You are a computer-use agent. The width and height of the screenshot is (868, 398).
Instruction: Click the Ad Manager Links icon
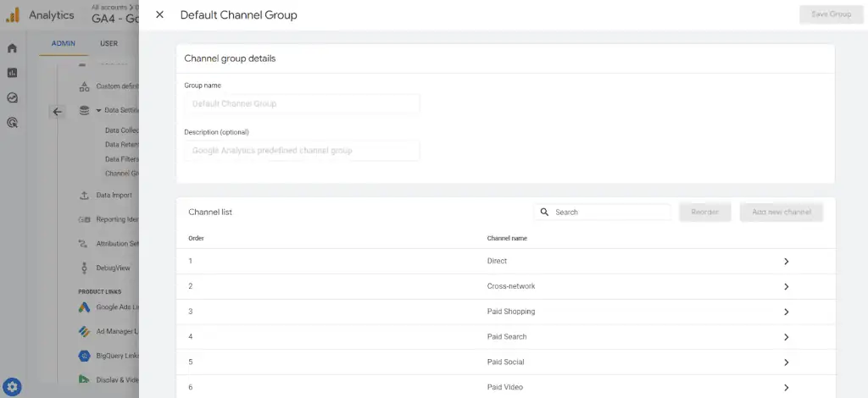coord(84,331)
